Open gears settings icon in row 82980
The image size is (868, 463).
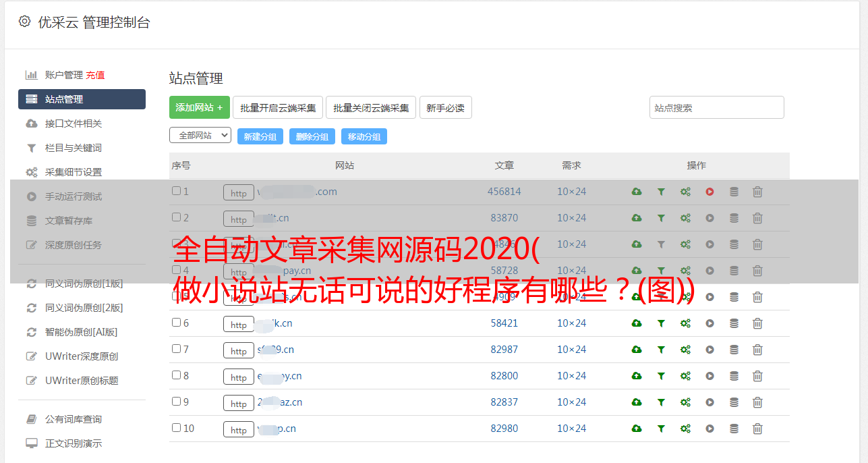[685, 429]
